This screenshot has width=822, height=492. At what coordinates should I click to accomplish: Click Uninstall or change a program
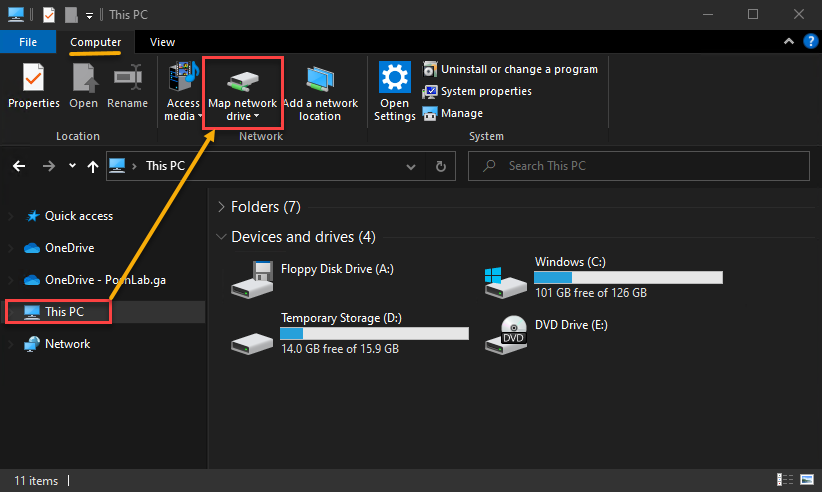[x=510, y=69]
